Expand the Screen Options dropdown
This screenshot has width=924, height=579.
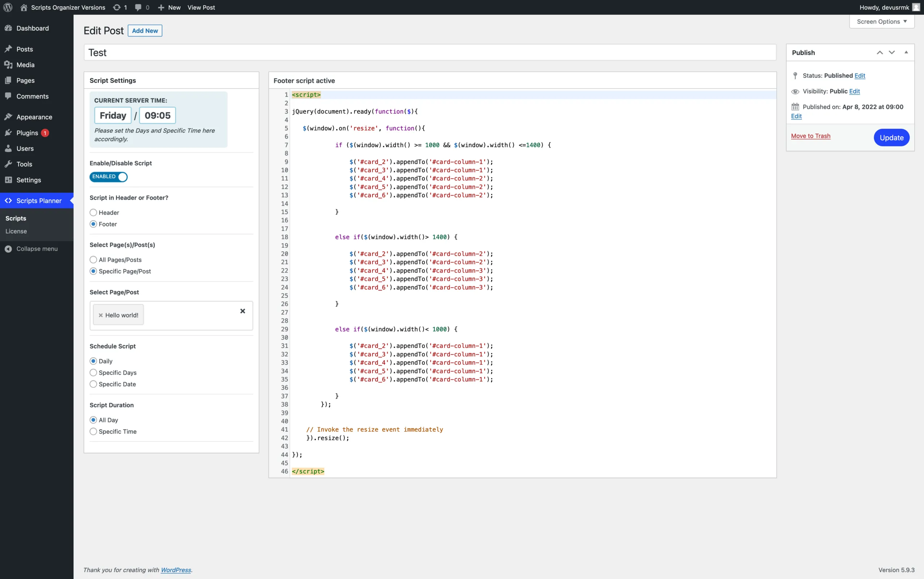pos(881,21)
